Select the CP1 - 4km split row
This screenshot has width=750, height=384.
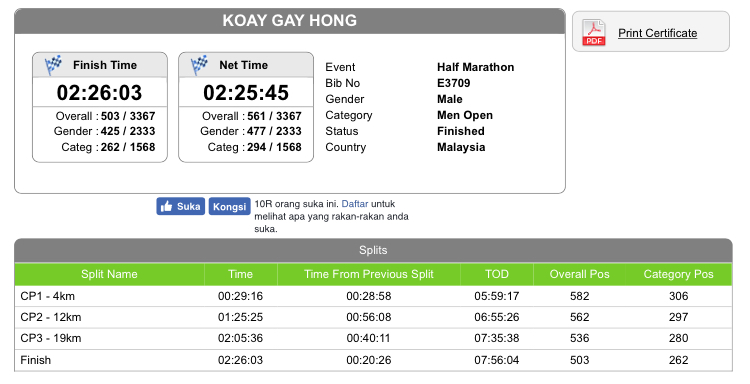tap(373, 296)
